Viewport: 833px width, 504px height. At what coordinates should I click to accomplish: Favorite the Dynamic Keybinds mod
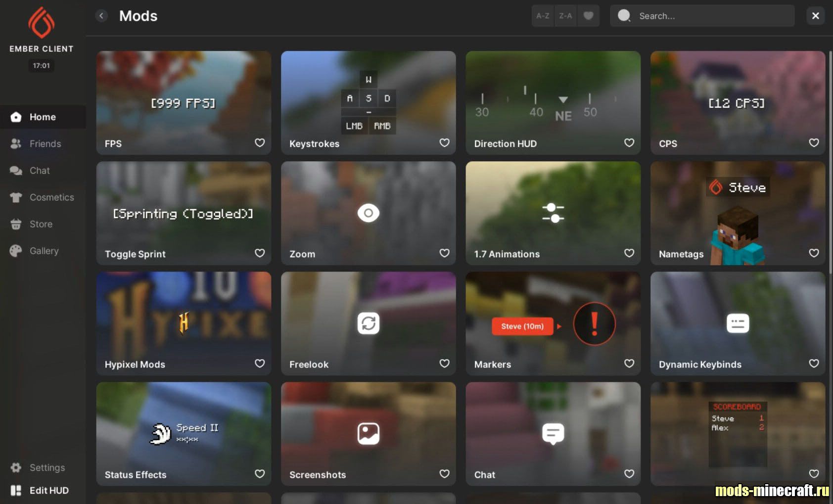pyautogui.click(x=814, y=364)
